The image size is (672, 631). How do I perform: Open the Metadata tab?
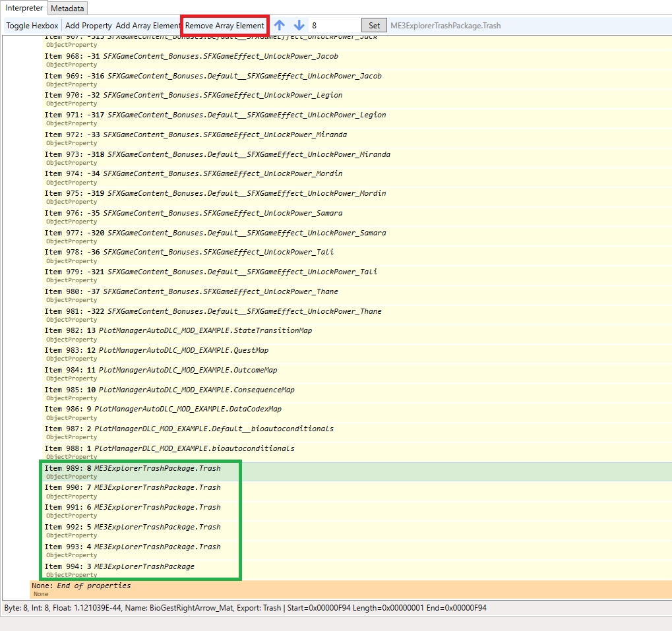pyautogui.click(x=67, y=8)
